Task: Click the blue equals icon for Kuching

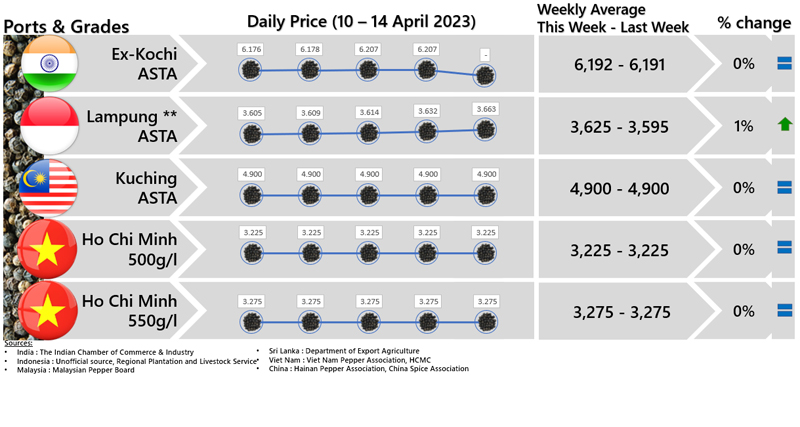Action: pos(785,188)
